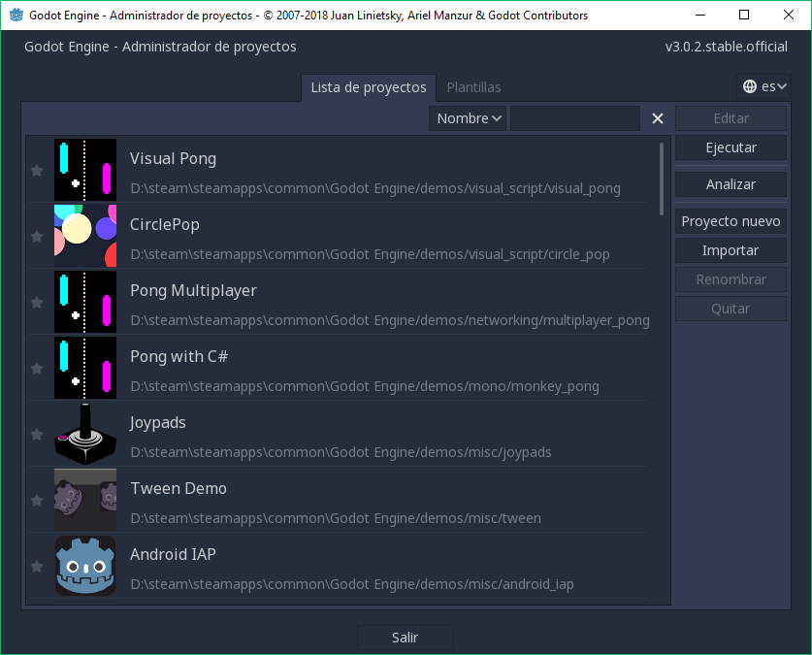The width and height of the screenshot is (812, 655).
Task: Open the es language dropdown
Action: [771, 85]
